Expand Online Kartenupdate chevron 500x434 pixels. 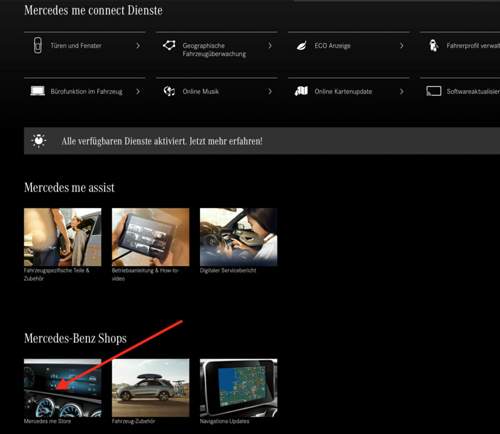coord(402,91)
